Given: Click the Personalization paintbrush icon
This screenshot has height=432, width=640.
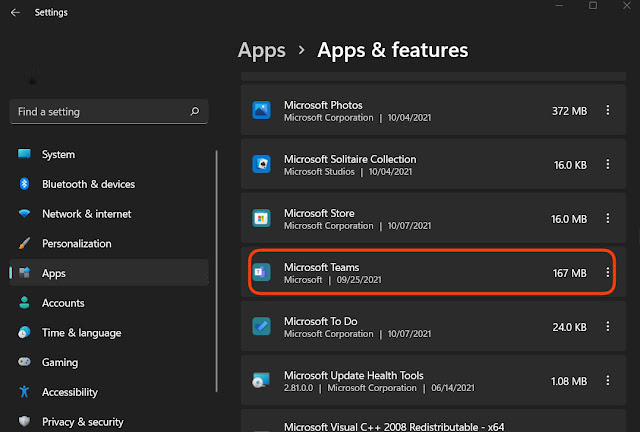Looking at the screenshot, I should [x=24, y=243].
